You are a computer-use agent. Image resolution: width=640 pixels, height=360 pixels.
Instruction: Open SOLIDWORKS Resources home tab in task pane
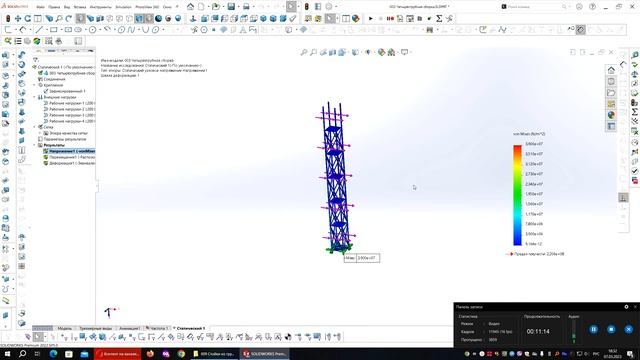point(611,70)
